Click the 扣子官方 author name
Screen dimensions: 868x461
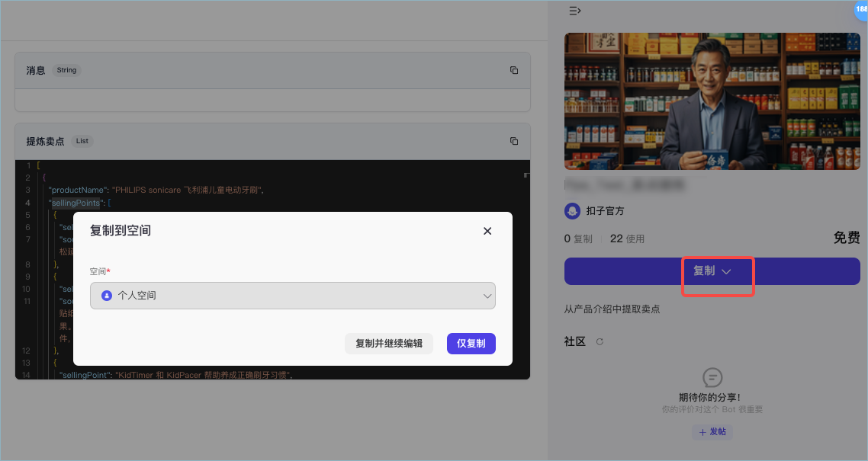tap(605, 210)
